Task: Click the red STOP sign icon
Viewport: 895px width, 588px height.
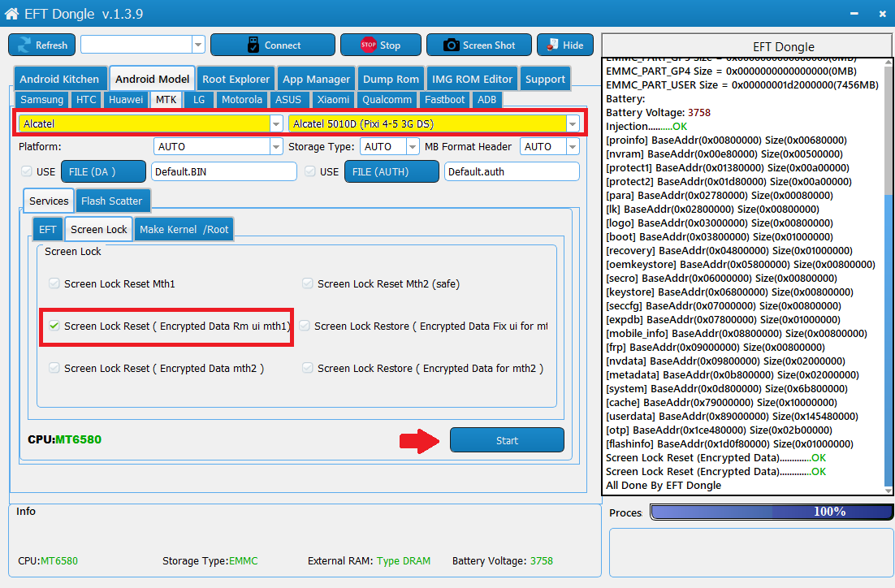Action: [368, 45]
